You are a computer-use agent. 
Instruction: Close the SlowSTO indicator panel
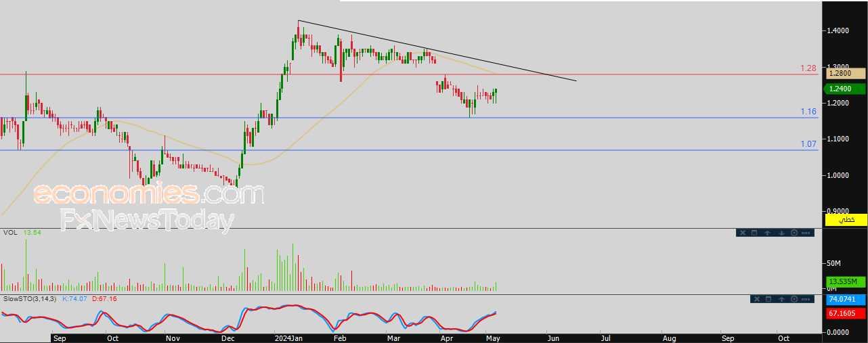point(756,299)
